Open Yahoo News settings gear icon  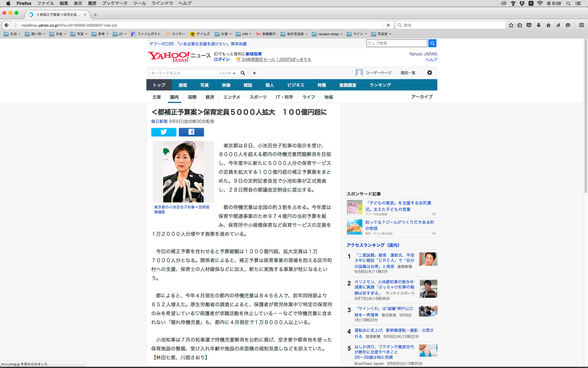pos(429,73)
